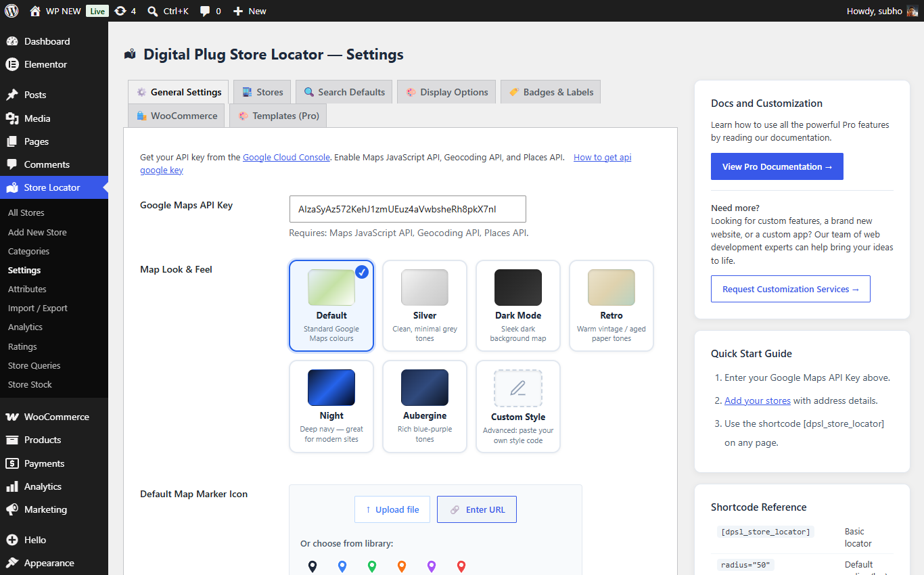Choose the Silver map style card
The width and height of the screenshot is (924, 575).
pos(425,306)
